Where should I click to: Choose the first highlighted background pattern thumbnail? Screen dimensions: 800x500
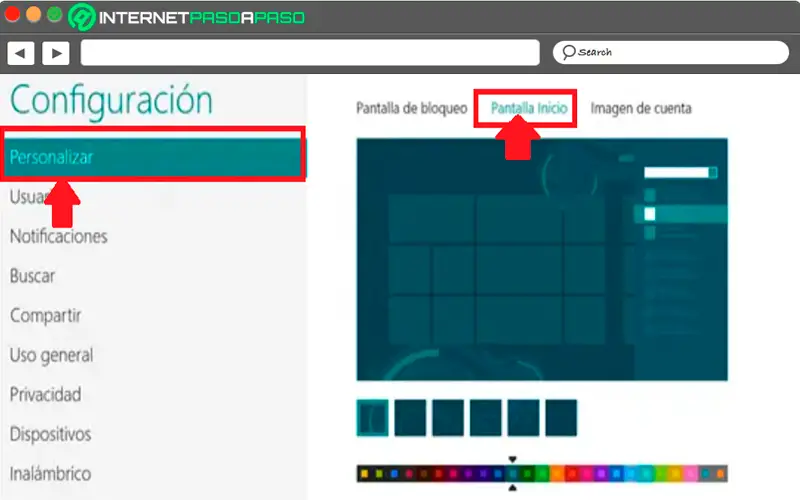pos(372,418)
